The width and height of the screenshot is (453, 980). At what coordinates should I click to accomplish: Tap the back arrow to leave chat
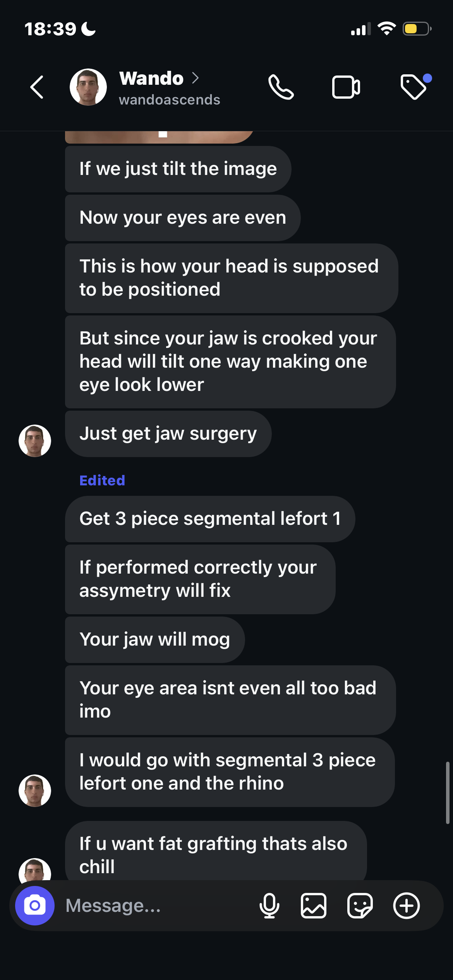pyautogui.click(x=37, y=87)
